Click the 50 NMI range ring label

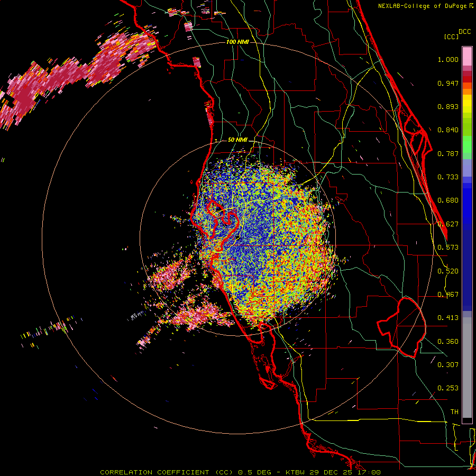tap(237, 140)
